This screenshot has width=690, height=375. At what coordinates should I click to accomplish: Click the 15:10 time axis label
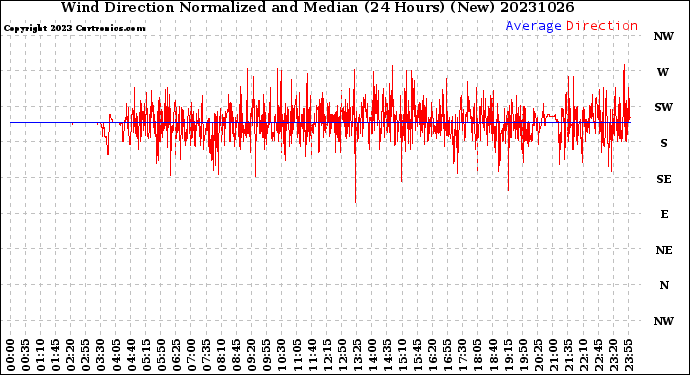(403, 355)
